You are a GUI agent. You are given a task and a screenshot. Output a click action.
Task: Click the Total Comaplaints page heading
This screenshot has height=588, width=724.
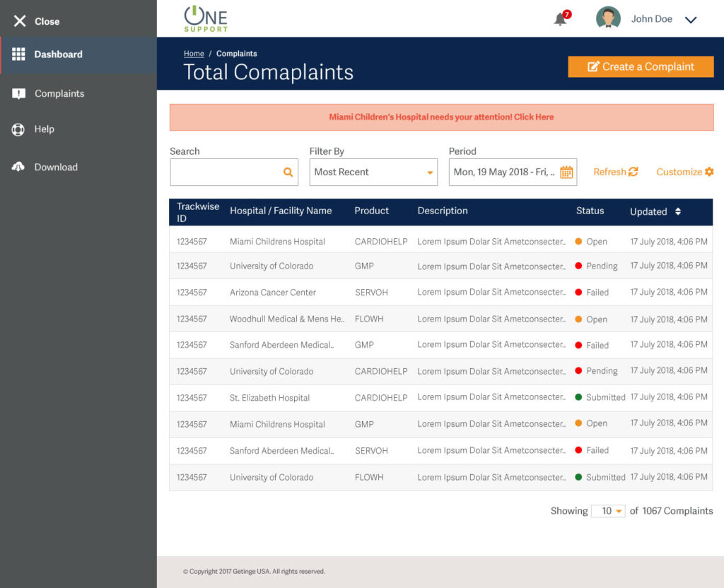coord(268,73)
